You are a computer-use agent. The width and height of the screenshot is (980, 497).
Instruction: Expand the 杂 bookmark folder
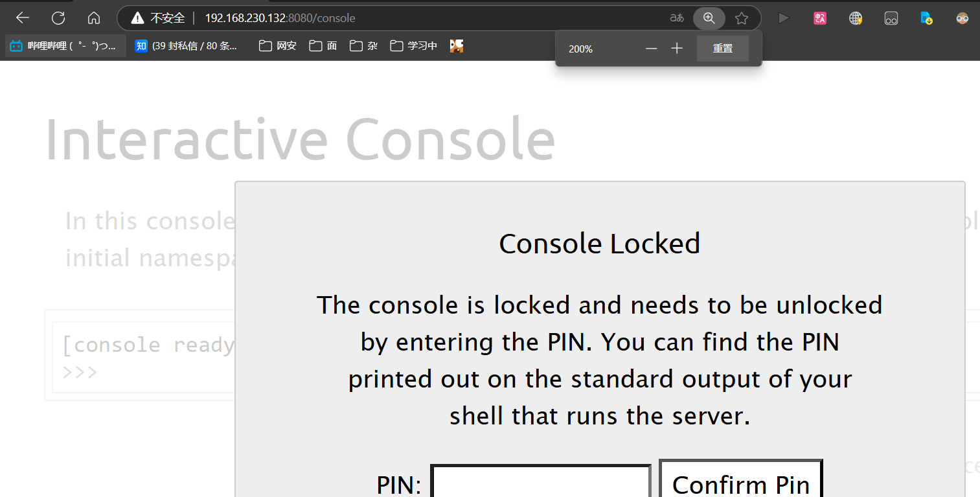[x=363, y=46]
